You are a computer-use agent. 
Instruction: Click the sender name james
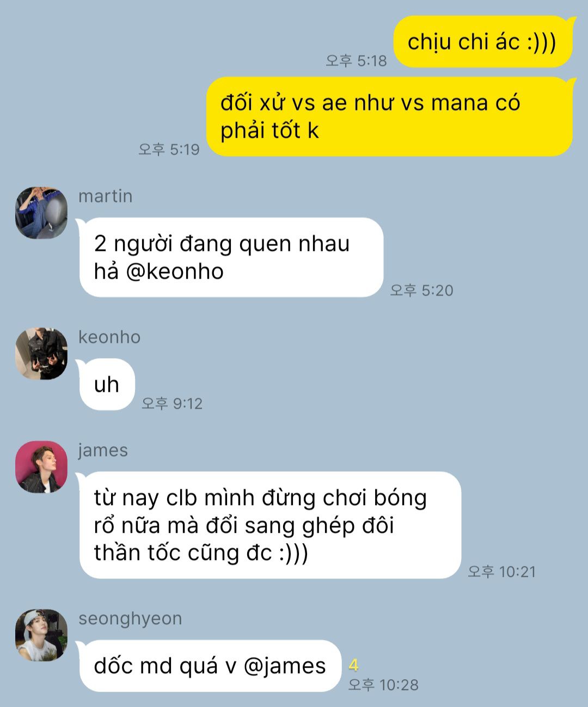(103, 451)
